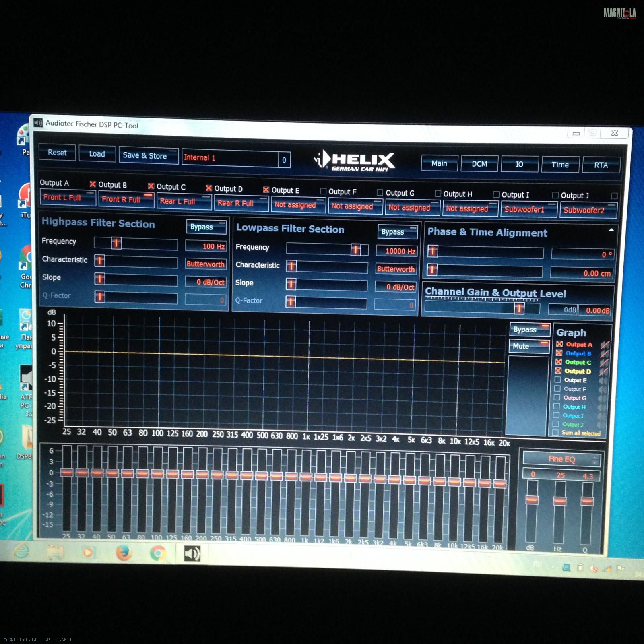Uncheck Output D in the Graph panel
Image resolution: width=644 pixels, height=644 pixels.
(558, 370)
